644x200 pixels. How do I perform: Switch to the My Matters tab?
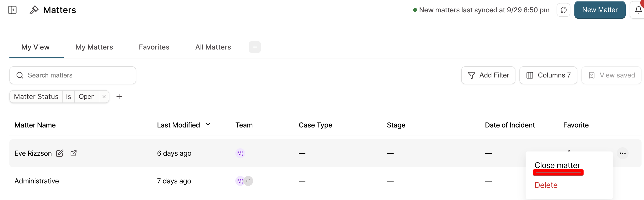coord(94,47)
